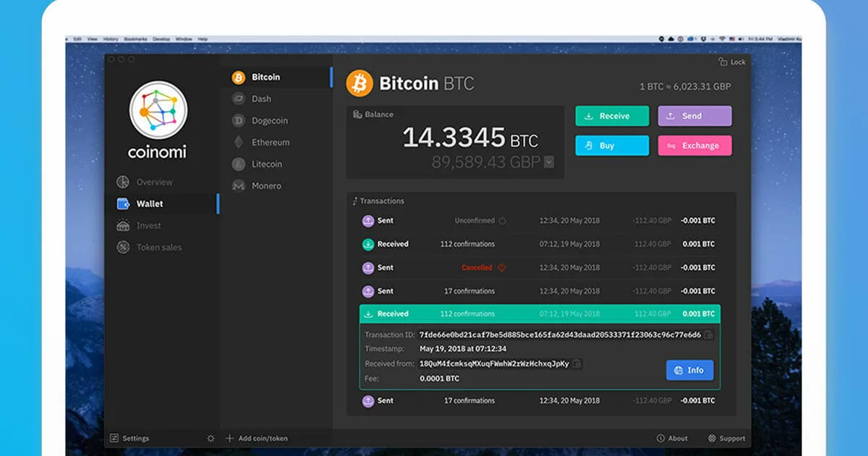Open the Token sales section
868x456 pixels.
point(152,247)
